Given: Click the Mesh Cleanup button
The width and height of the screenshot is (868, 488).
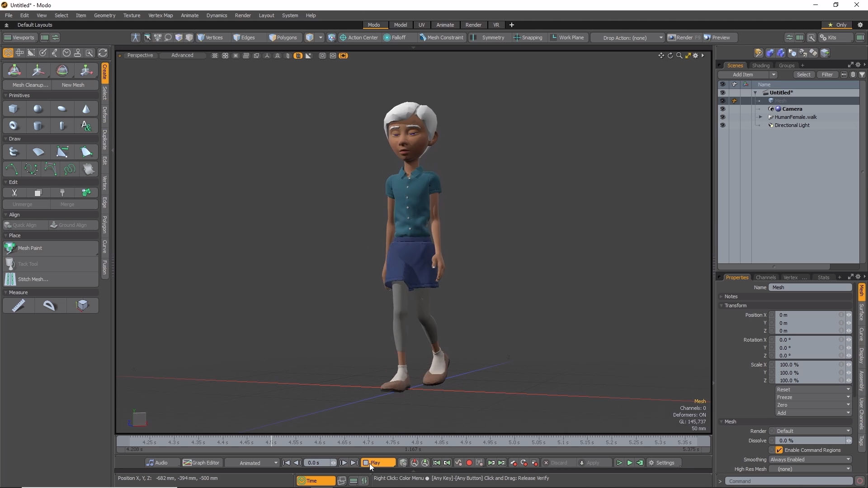Looking at the screenshot, I should (x=30, y=85).
